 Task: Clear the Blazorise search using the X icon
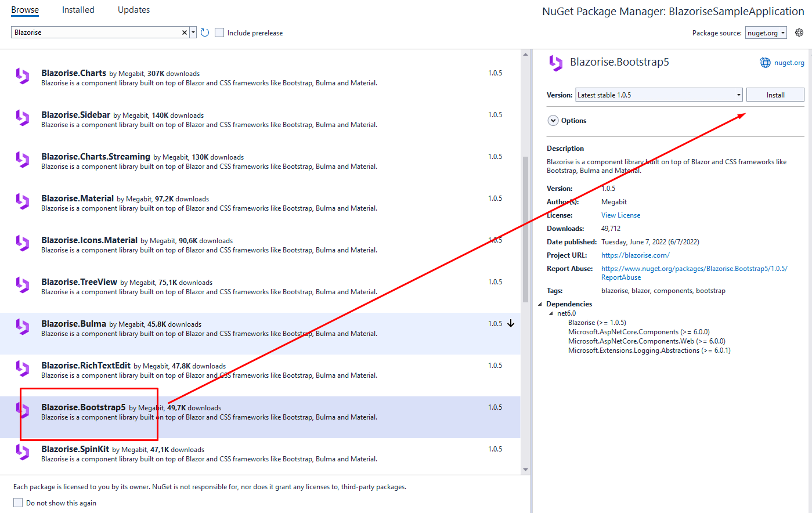[x=184, y=32]
